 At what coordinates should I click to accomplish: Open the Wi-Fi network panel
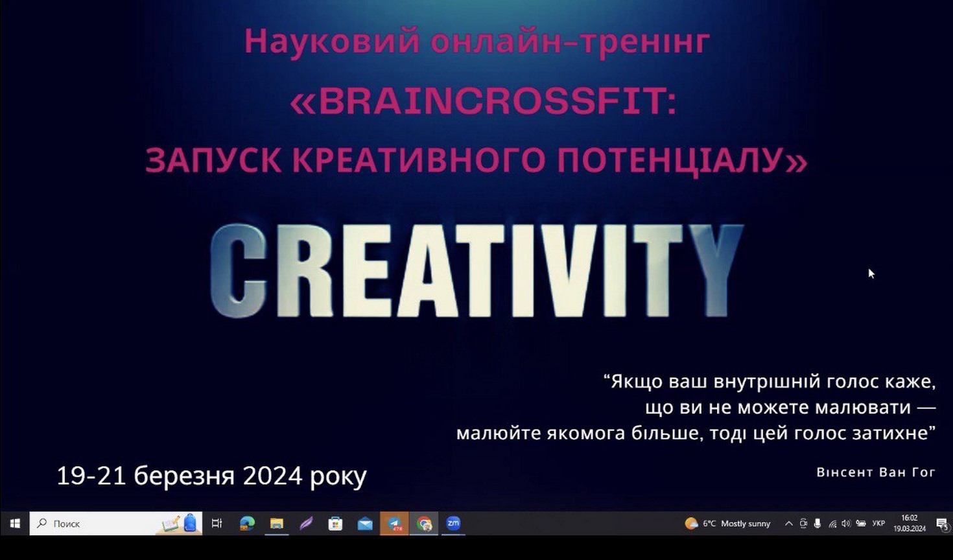click(x=832, y=523)
